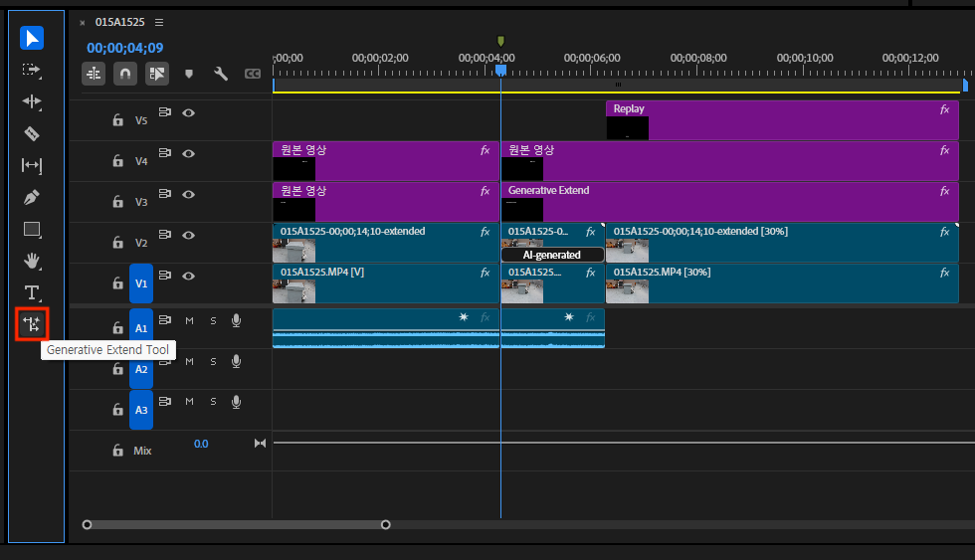Viewport: 975px width, 560px height.
Task: Mute the A1 audio track
Action: [189, 320]
